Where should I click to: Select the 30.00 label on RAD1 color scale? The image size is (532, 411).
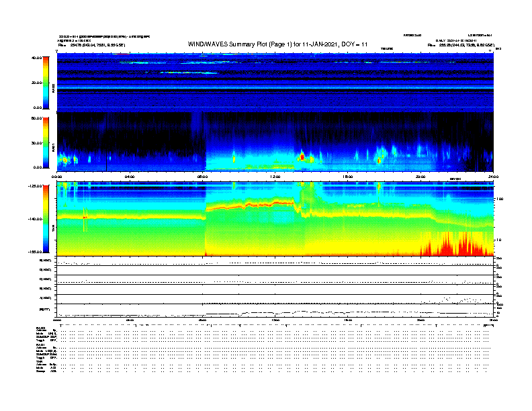click(x=37, y=143)
